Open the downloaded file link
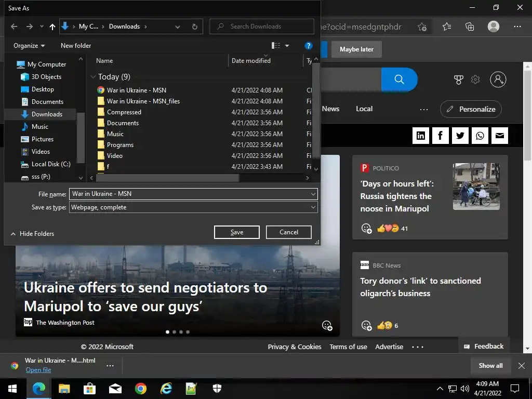This screenshot has width=532, height=399. coord(38,370)
